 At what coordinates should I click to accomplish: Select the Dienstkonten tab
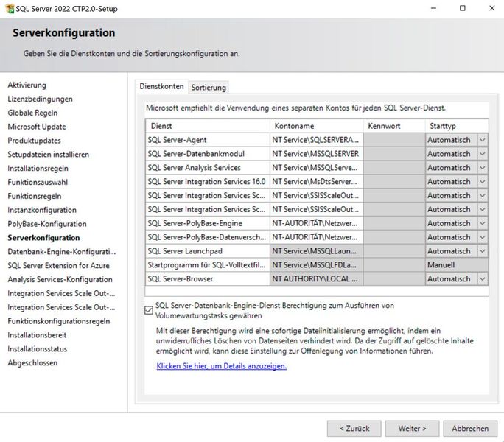[161, 86]
